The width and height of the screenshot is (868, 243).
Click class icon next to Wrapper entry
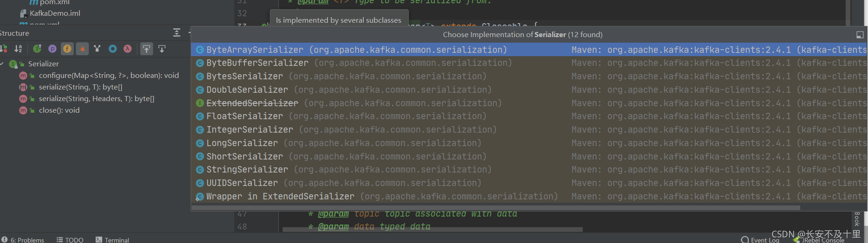pyautogui.click(x=199, y=197)
